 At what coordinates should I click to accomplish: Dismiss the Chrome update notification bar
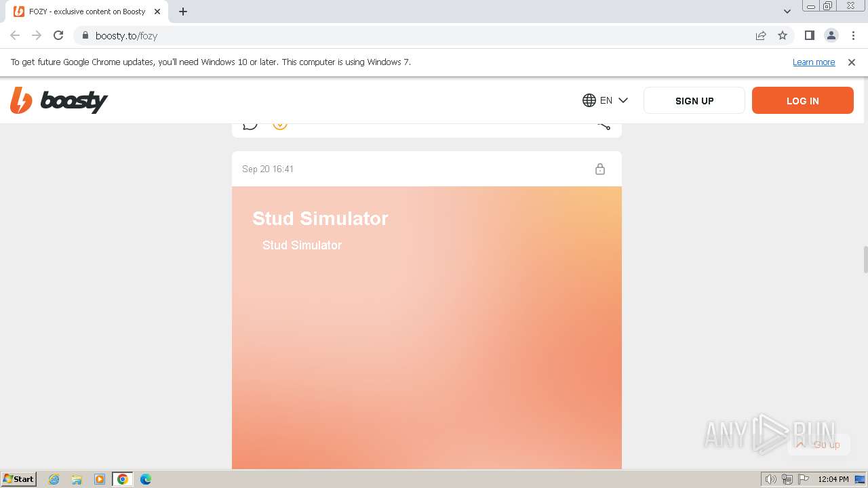[x=852, y=62]
